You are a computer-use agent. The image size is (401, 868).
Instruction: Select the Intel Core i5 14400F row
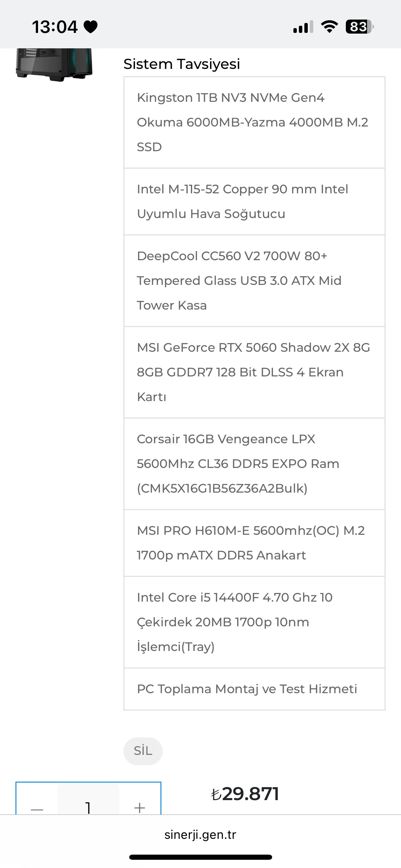click(x=254, y=622)
